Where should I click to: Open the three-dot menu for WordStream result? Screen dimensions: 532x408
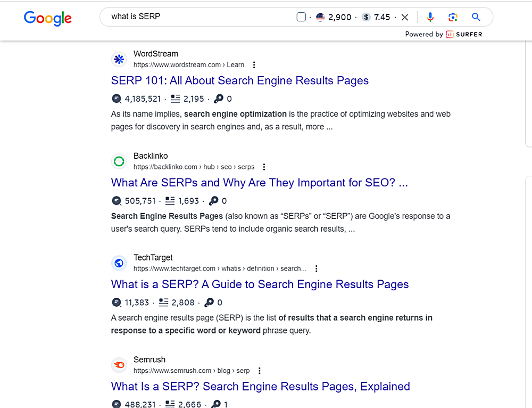[254, 64]
